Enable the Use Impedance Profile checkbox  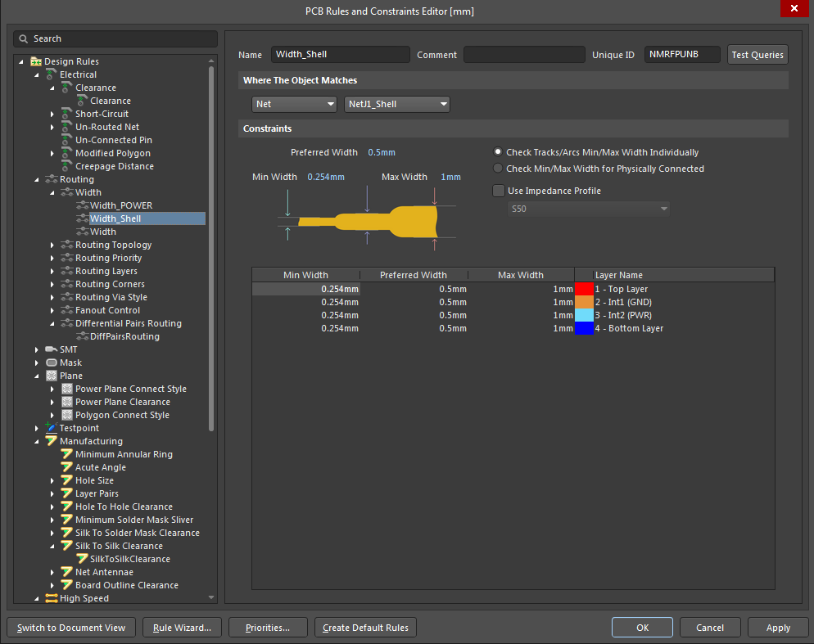[x=499, y=191]
